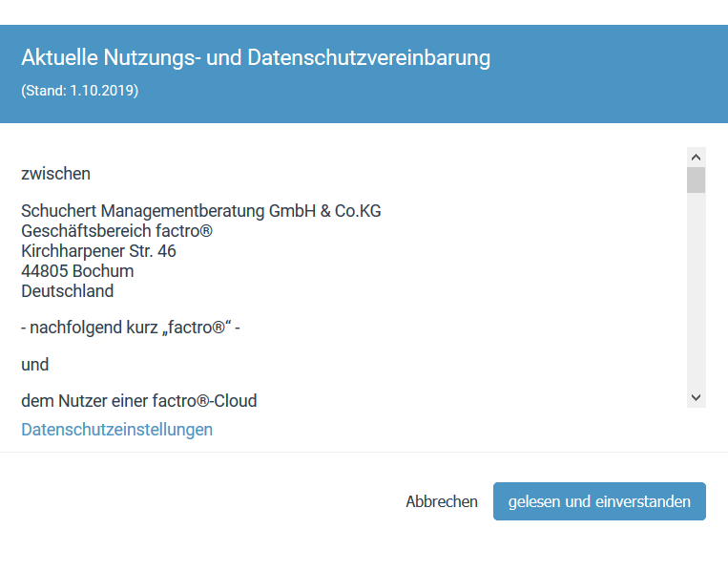
Task: Click the 'Aktuelle Nutzungs- und Datenschutzvereinbarung' heading
Action: click(256, 57)
